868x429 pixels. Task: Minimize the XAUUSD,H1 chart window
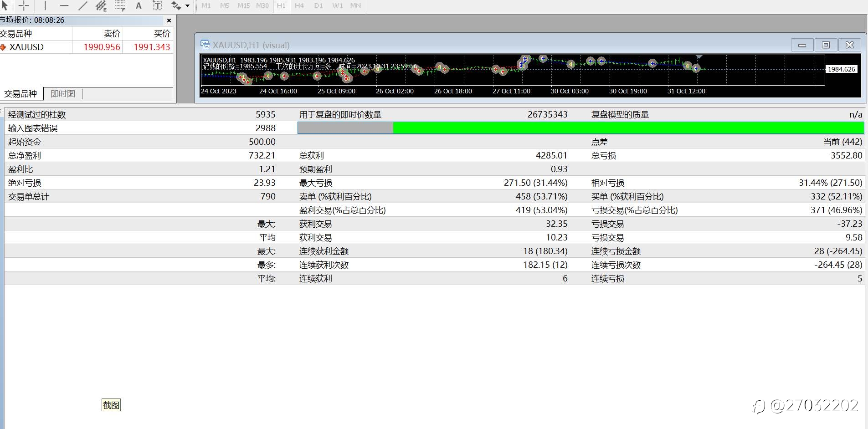pos(802,45)
